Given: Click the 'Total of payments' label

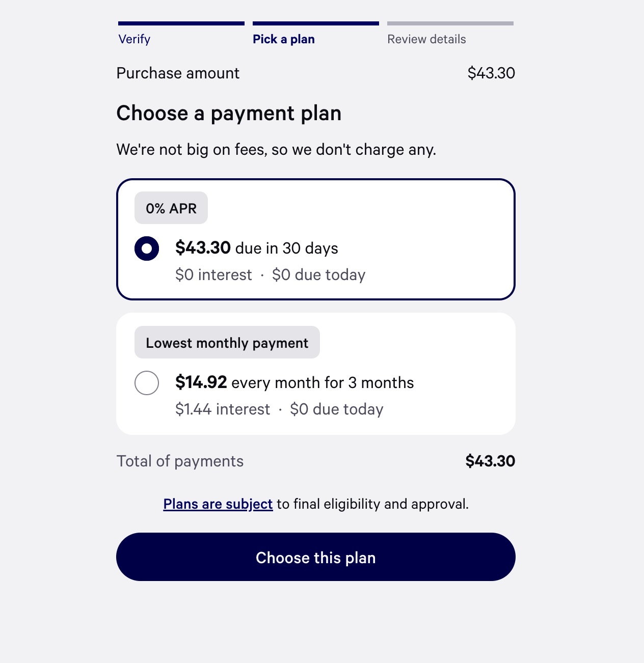Looking at the screenshot, I should point(180,461).
